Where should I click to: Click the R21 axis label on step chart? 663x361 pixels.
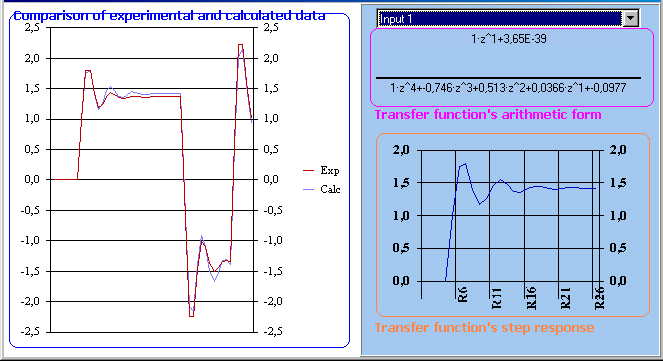(565, 298)
